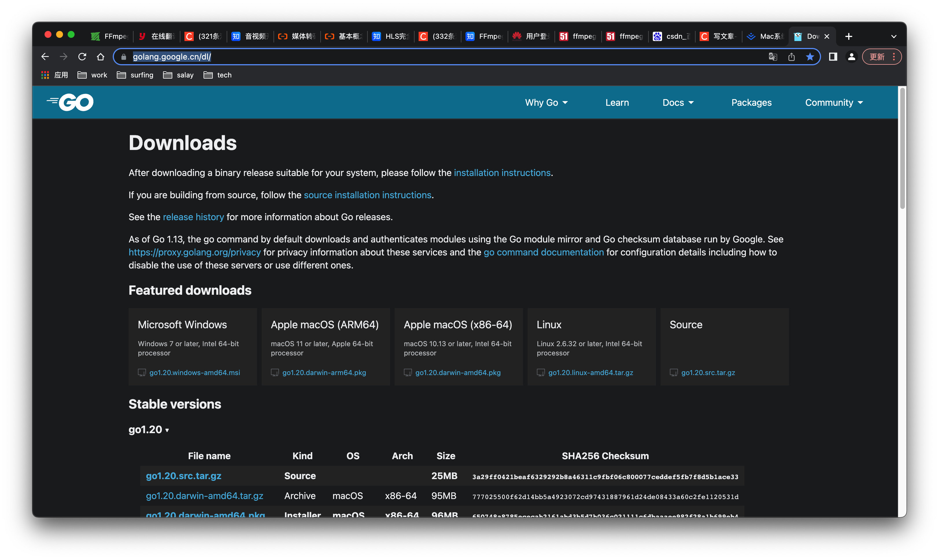Download go1.20.darwin-arm64.pkg featured file
Image resolution: width=939 pixels, height=560 pixels.
(324, 372)
